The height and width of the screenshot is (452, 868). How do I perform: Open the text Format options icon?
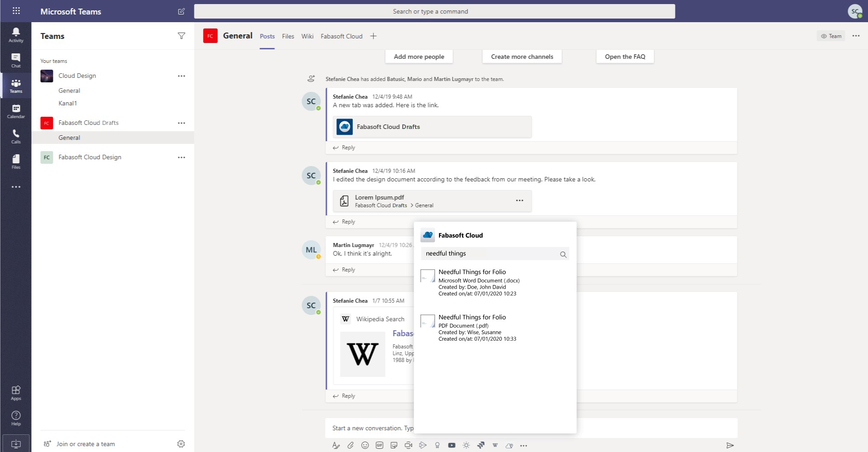(x=336, y=445)
